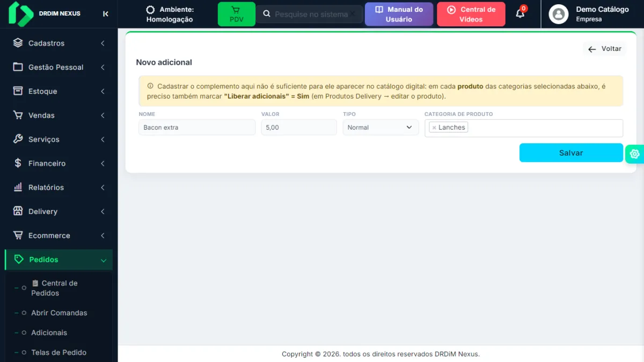Click the Demo Catálogo account name
Image resolution: width=644 pixels, height=362 pixels.
tap(602, 9)
